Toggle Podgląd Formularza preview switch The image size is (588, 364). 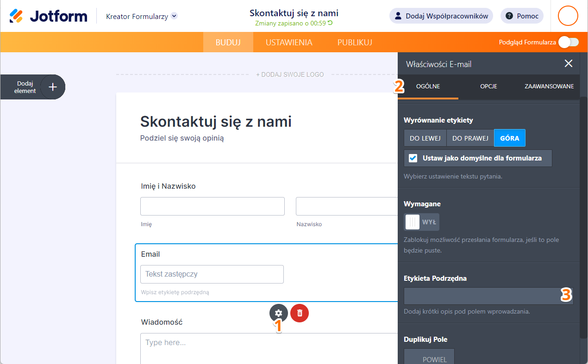(x=569, y=42)
